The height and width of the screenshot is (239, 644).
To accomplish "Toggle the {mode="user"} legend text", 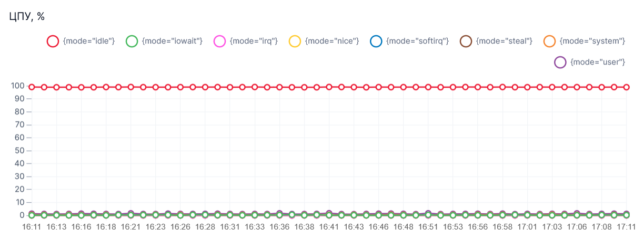I will 597,62.
